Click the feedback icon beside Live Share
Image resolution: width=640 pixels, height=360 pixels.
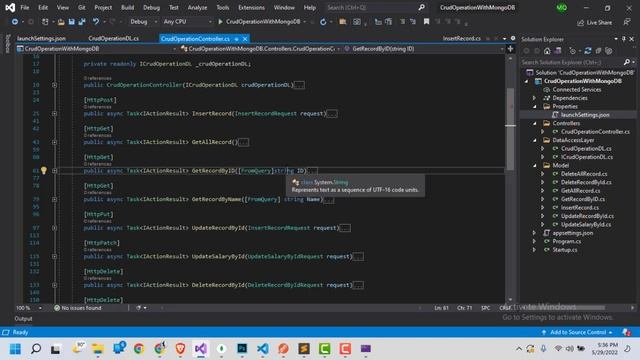(x=627, y=22)
